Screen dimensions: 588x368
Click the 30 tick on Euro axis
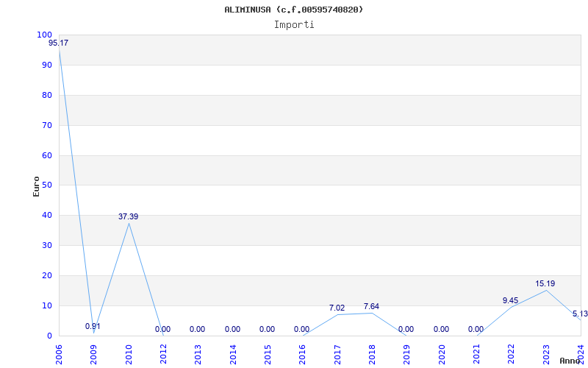coord(47,245)
